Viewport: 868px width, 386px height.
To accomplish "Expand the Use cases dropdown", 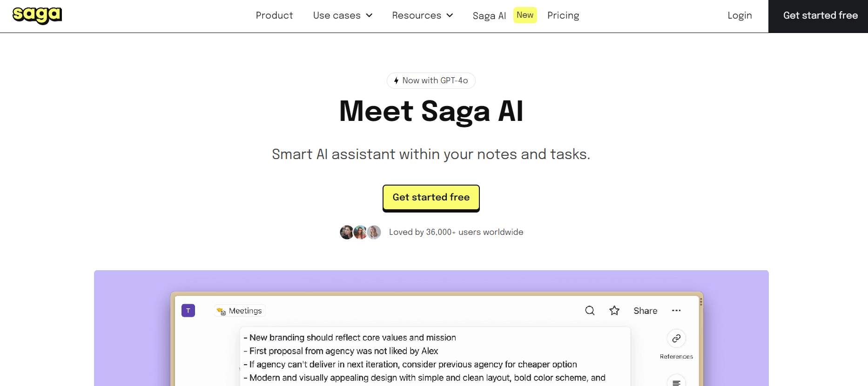I will [343, 15].
